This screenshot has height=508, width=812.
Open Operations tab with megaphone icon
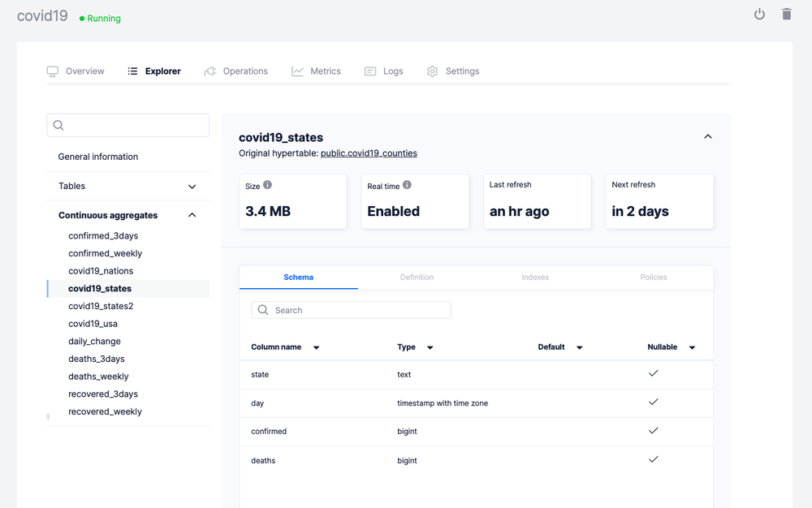tap(236, 71)
